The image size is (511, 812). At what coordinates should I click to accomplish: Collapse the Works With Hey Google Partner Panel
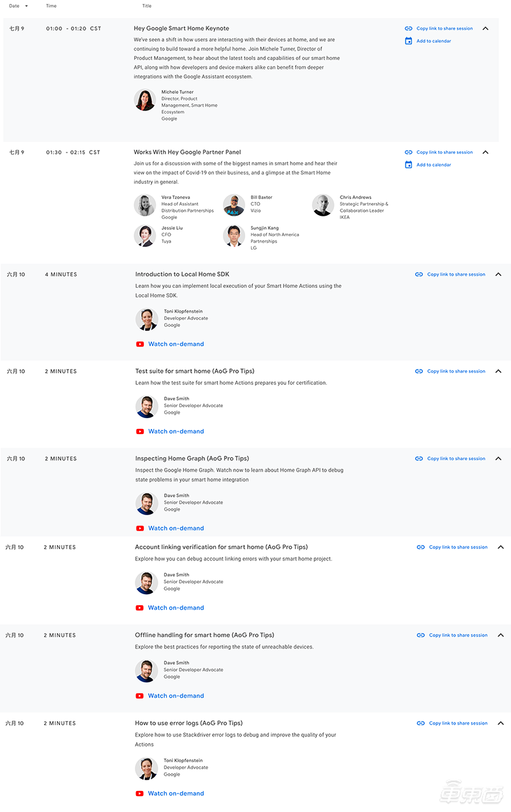485,153
